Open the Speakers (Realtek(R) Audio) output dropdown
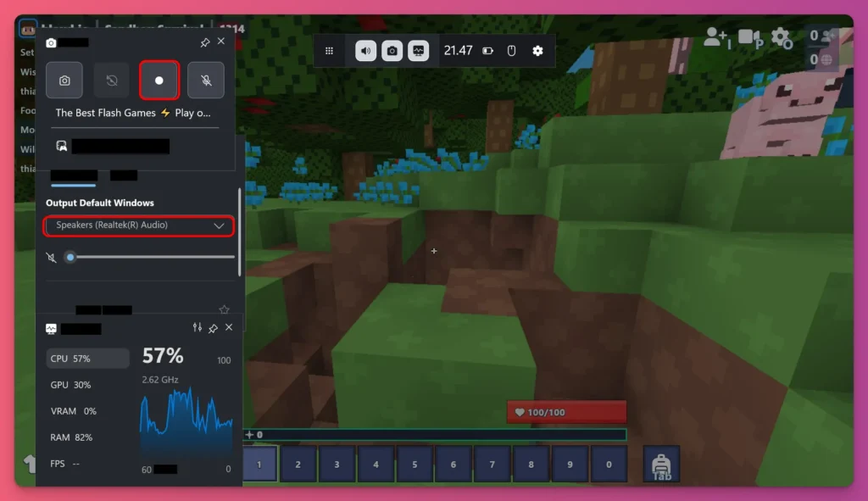Image resolution: width=868 pixels, height=501 pixels. (138, 226)
